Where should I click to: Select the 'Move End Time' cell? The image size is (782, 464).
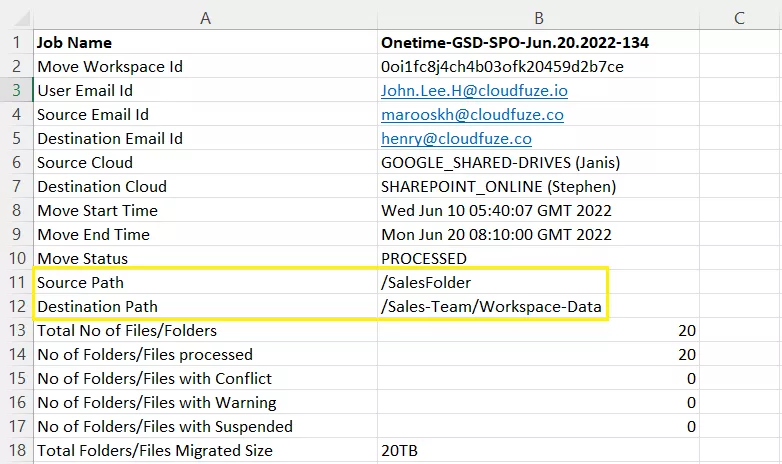point(205,234)
